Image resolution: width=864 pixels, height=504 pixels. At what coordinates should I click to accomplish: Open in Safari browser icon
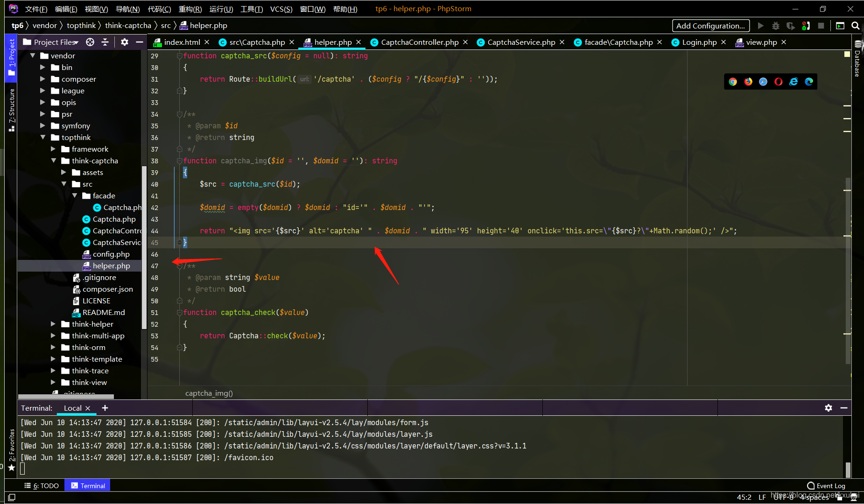coord(763,82)
